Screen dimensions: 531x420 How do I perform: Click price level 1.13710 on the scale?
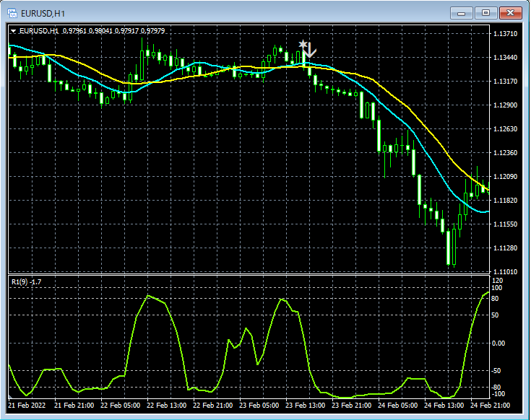505,33
